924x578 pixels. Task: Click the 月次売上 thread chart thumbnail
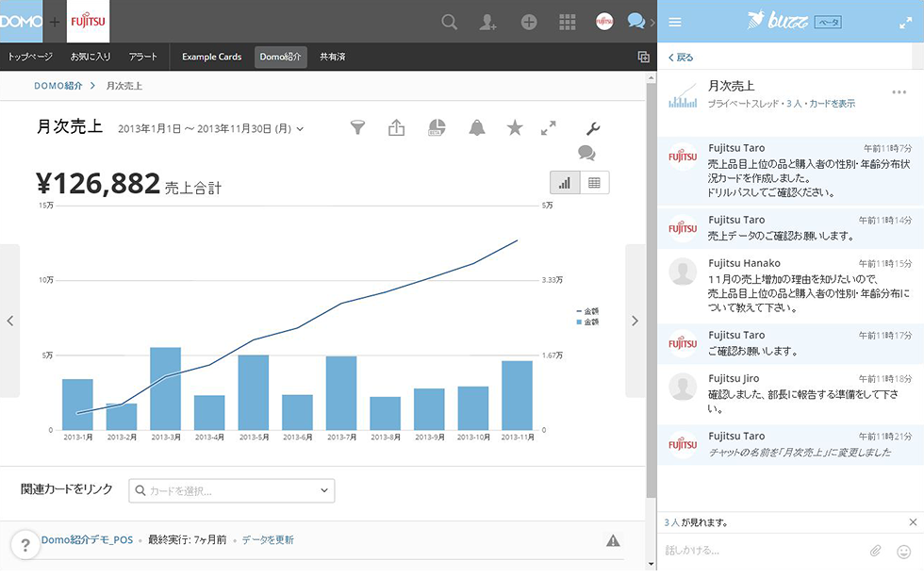[x=683, y=96]
